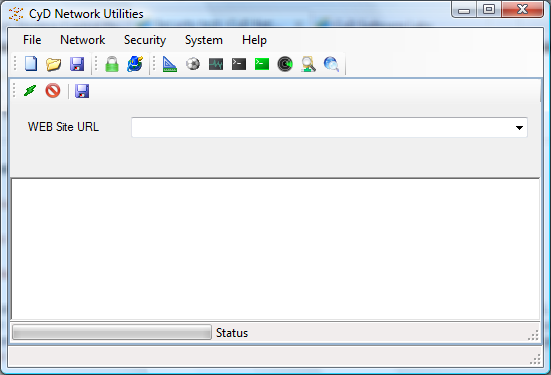The width and height of the screenshot is (551, 375).
Task: Click the New document icon
Action: click(x=31, y=64)
